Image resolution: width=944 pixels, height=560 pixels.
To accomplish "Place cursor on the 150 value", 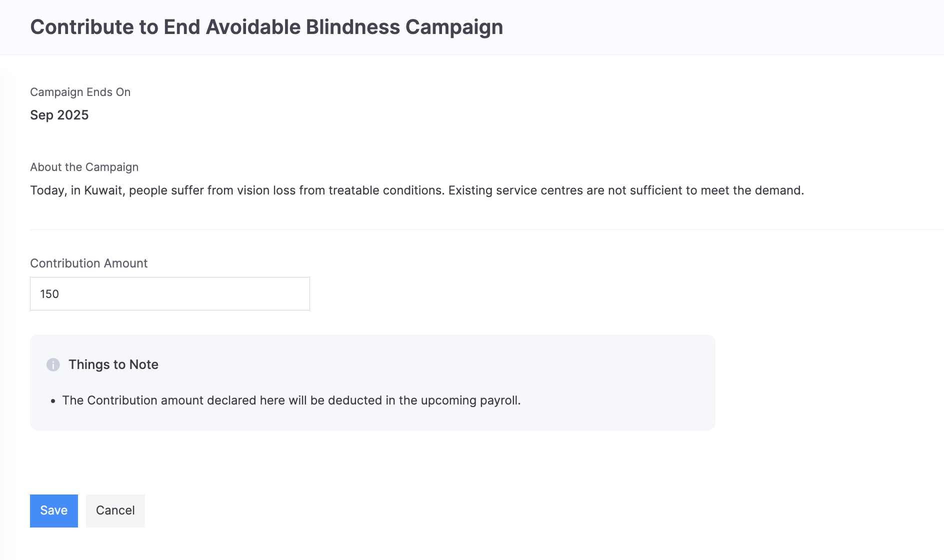I will tap(49, 294).
